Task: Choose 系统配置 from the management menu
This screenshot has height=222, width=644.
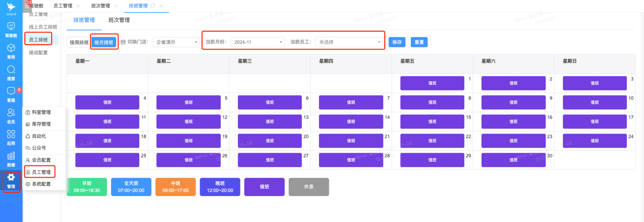Action: click(41, 184)
